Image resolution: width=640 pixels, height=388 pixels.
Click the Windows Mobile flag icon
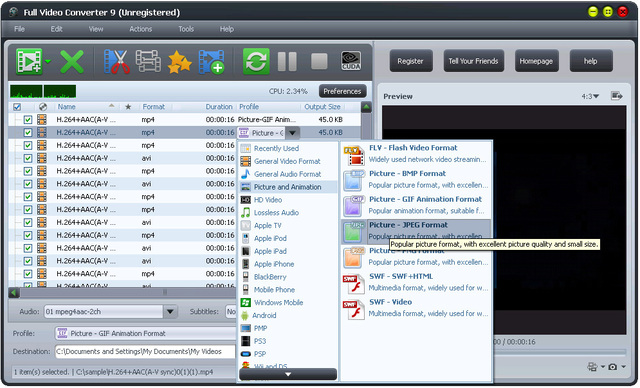[x=246, y=303]
